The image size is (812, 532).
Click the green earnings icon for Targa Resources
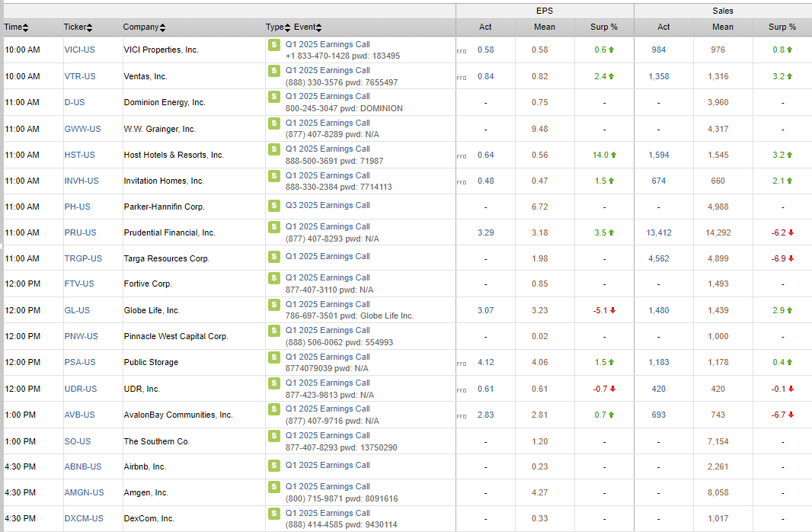[274, 256]
